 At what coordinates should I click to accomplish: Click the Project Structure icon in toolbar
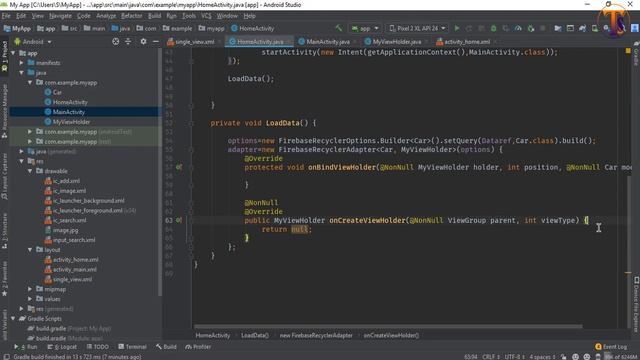pos(558,28)
